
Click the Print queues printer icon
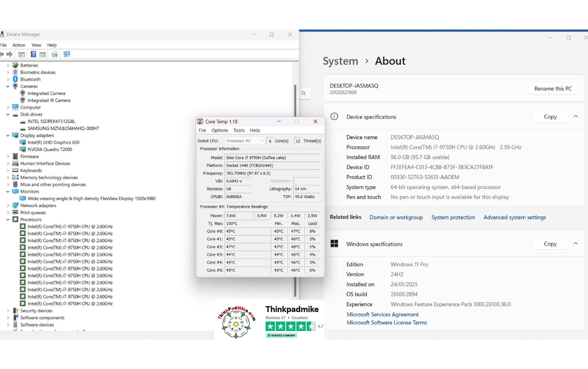click(x=15, y=213)
